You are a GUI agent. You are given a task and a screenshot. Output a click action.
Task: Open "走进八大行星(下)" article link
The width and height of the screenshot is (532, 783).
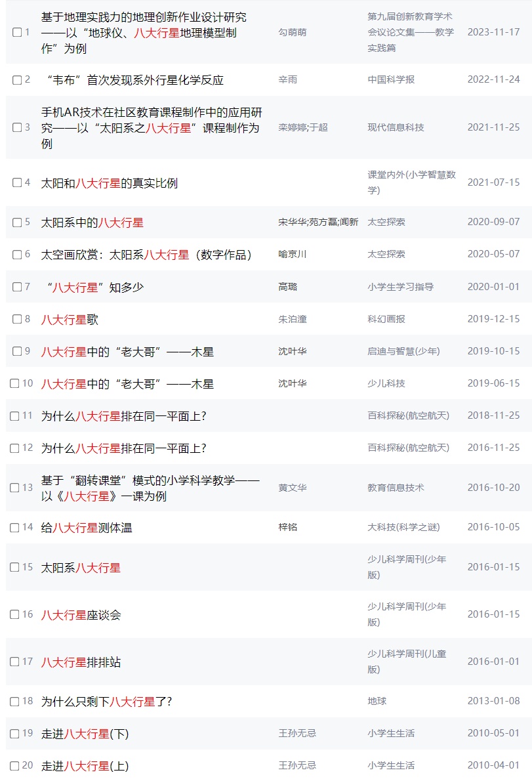point(85,734)
